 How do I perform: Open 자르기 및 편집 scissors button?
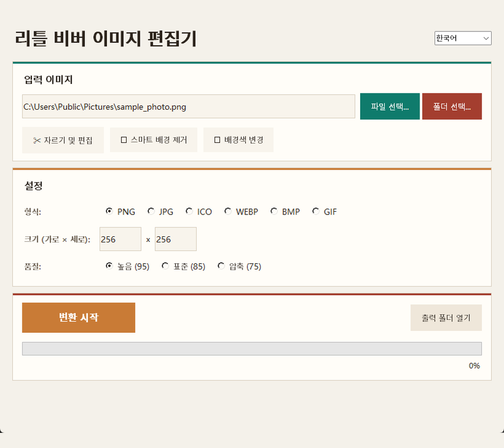pos(63,140)
